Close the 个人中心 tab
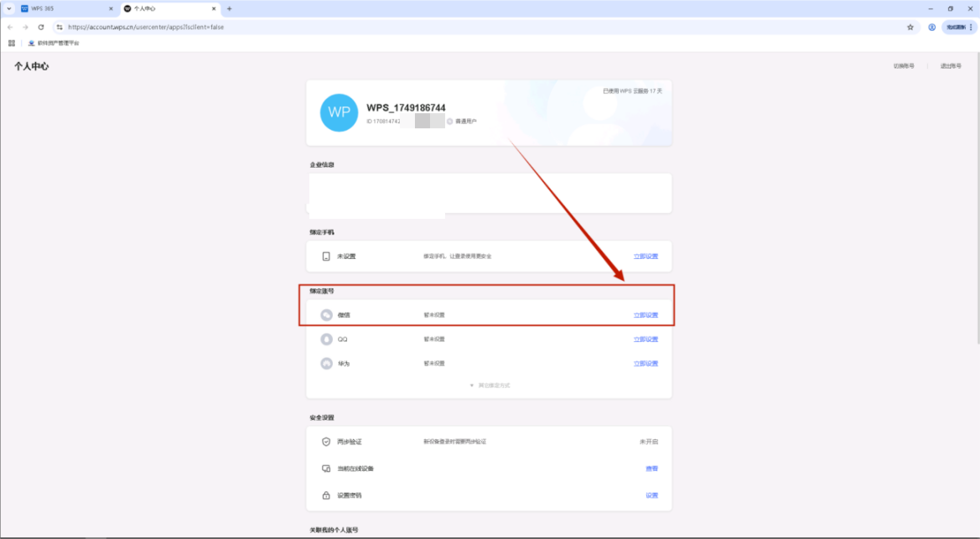This screenshot has width=980, height=539. (214, 8)
